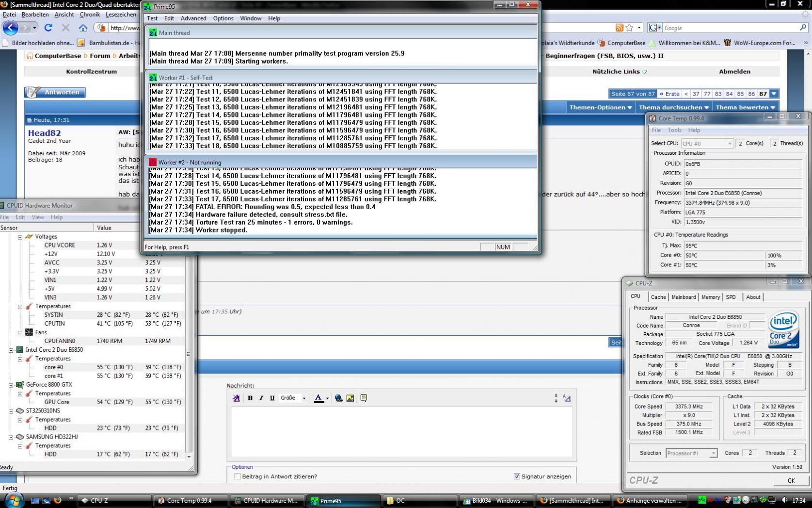Open the page jump dropdown after page 87

pyautogui.click(x=774, y=94)
